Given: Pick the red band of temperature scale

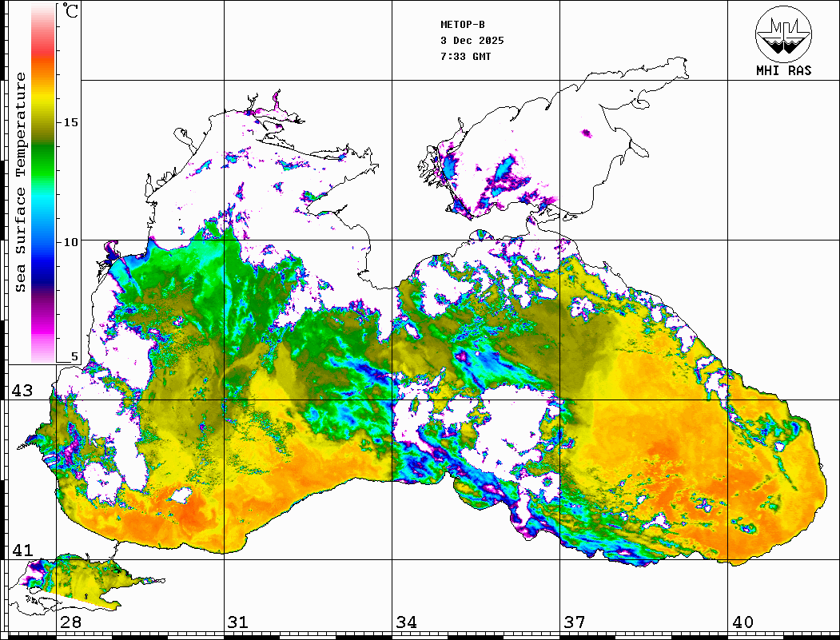Looking at the screenshot, I should point(42,48).
